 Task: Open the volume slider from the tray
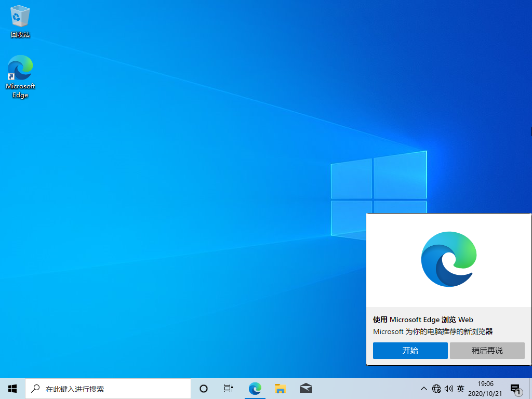pos(448,388)
